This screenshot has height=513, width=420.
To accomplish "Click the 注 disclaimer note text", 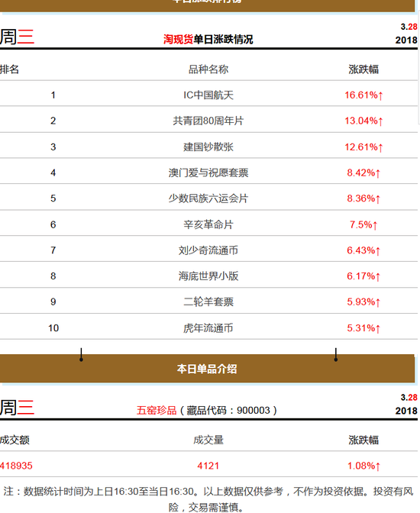I will click(208, 499).
